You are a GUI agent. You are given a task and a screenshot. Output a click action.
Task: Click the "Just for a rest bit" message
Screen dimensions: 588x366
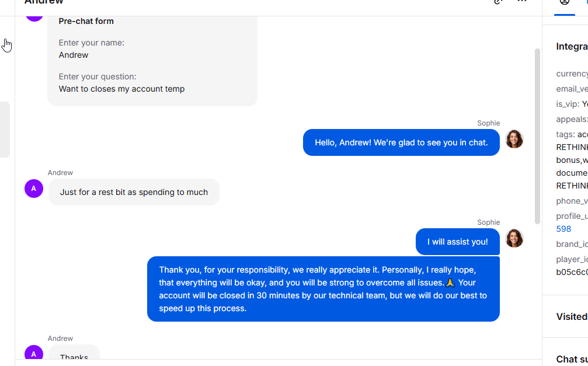[x=134, y=192]
